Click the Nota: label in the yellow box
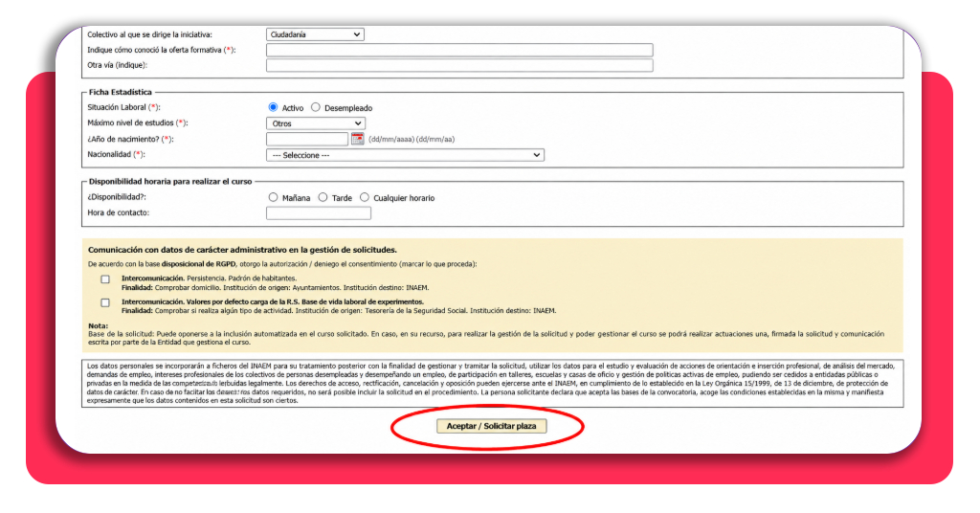This screenshot has width=980, height=513. (99, 326)
